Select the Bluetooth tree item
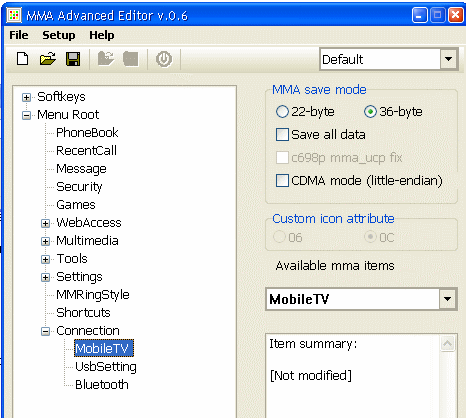The image size is (466, 418). [102, 384]
